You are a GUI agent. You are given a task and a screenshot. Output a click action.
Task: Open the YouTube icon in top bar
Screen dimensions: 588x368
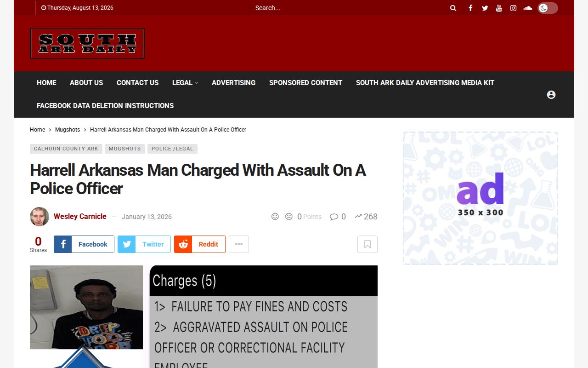click(499, 8)
